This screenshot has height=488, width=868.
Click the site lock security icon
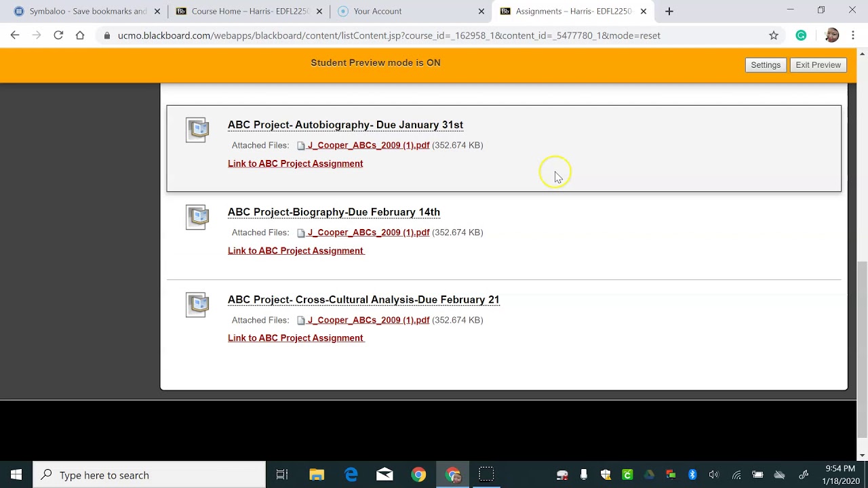pyautogui.click(x=106, y=35)
